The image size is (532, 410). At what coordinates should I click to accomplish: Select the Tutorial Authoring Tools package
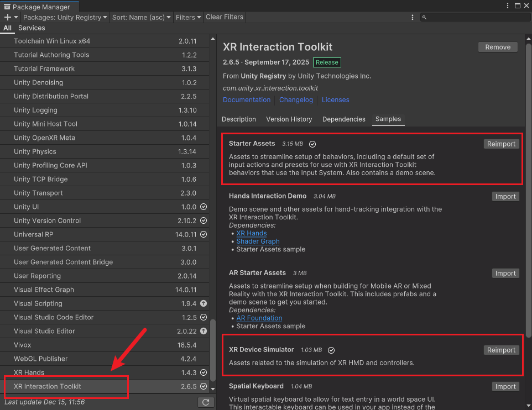[105, 55]
